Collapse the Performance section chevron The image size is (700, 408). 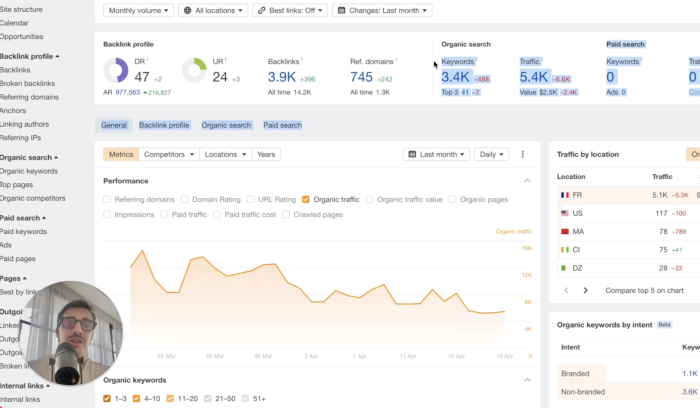tap(527, 181)
